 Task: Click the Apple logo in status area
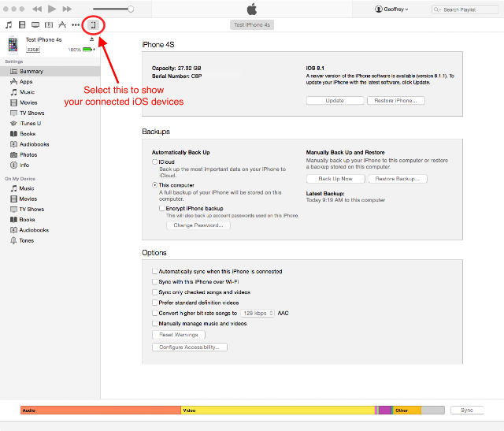pos(252,9)
